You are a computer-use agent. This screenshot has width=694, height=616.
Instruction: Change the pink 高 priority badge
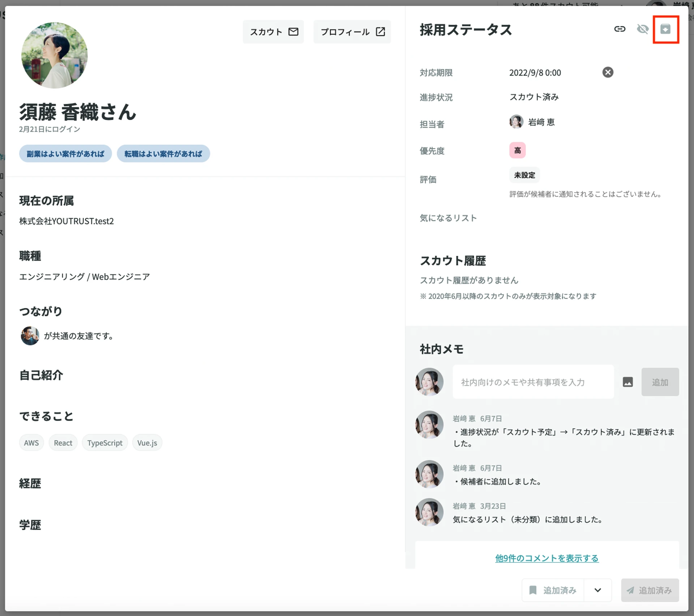[x=517, y=150]
